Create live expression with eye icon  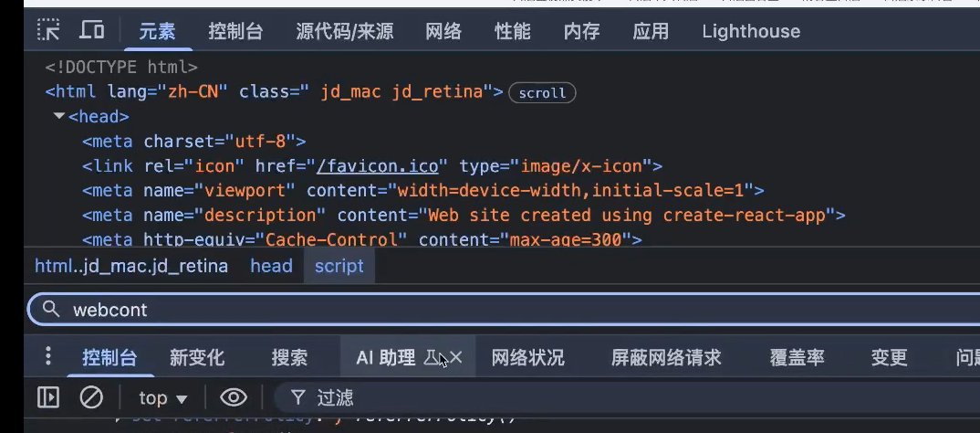pos(234,397)
